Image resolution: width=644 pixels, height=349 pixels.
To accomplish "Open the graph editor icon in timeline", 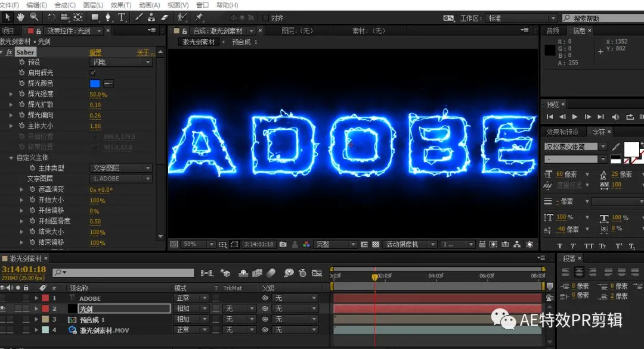I will pyautogui.click(x=317, y=273).
